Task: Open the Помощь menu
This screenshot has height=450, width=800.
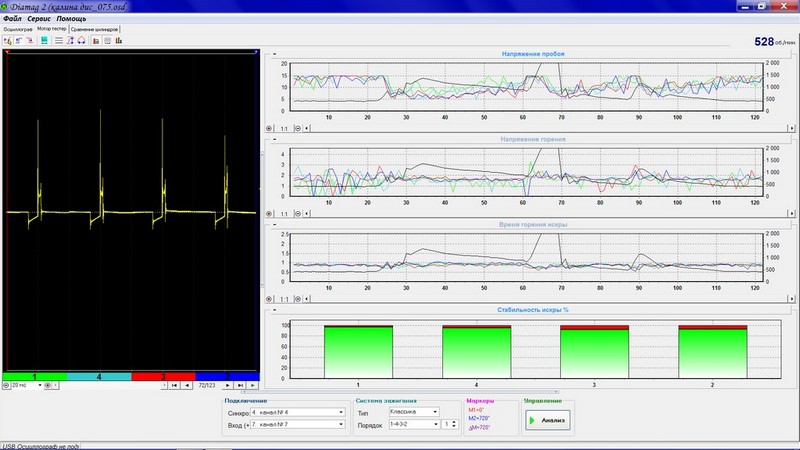Action: coord(71,19)
